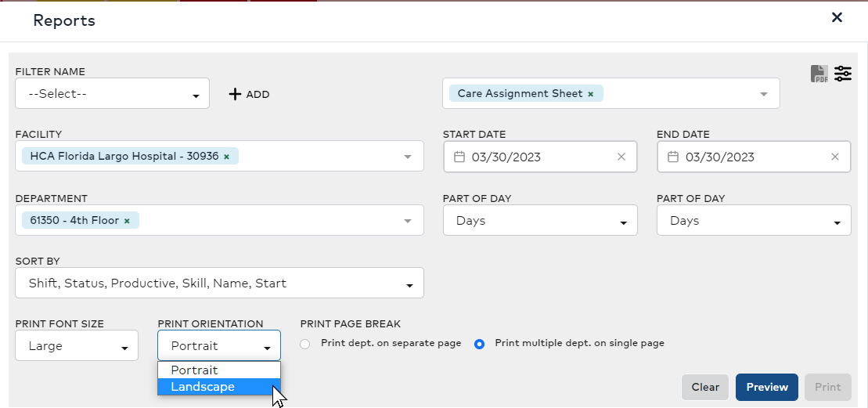The height and width of the screenshot is (408, 868).
Task: Click the Add filter button
Action: click(249, 94)
